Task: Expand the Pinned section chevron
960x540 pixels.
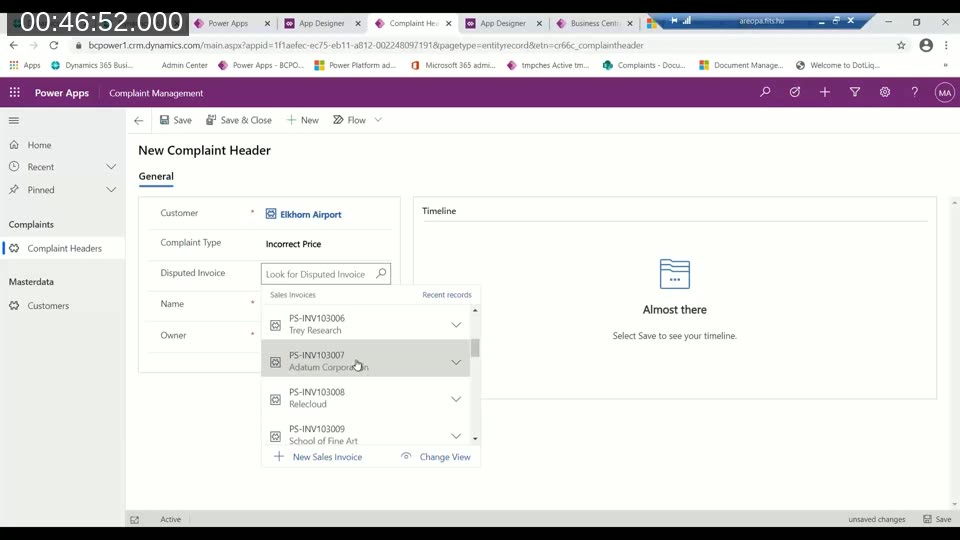Action: pos(111,190)
